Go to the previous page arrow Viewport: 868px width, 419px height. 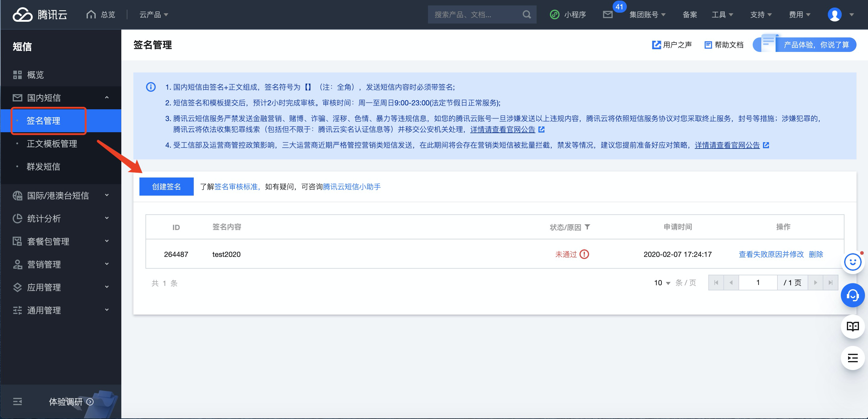coord(731,283)
